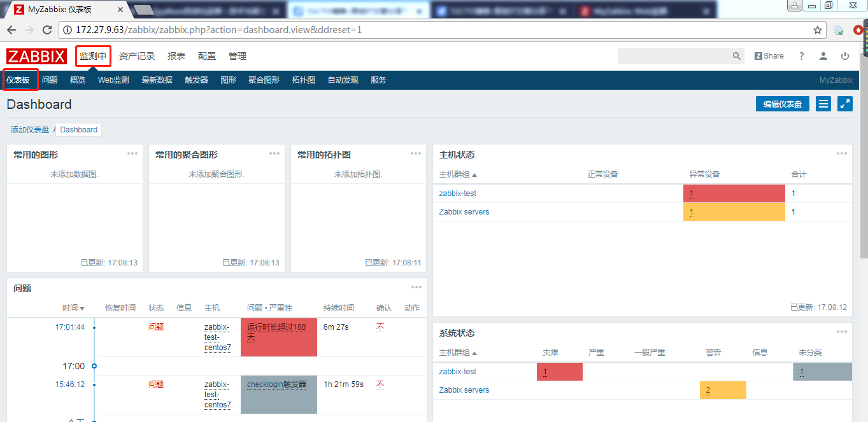Open the dashboard list hamburger icon
The height and width of the screenshot is (422, 868).
[823, 103]
